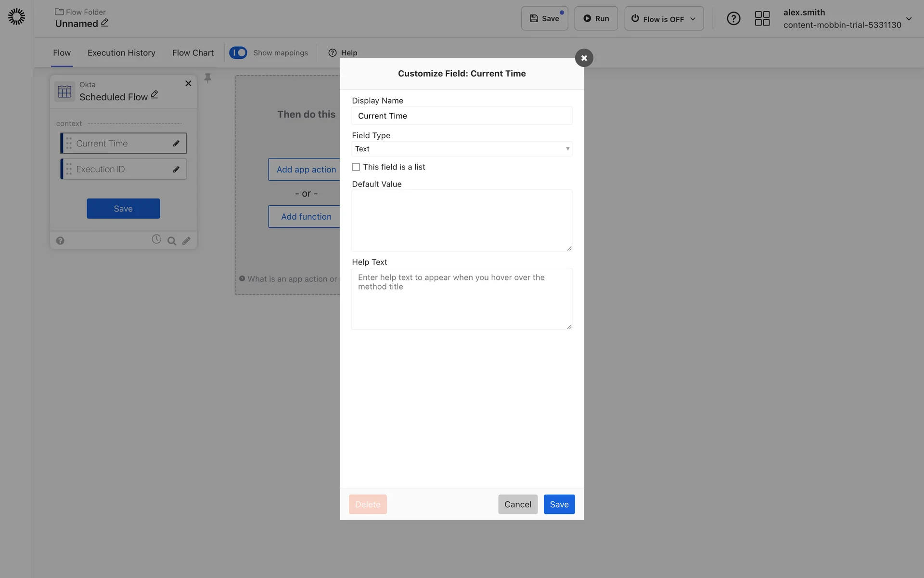Click the help circle icon in top bar
Image resolution: width=924 pixels, height=578 pixels.
pyautogui.click(x=733, y=19)
